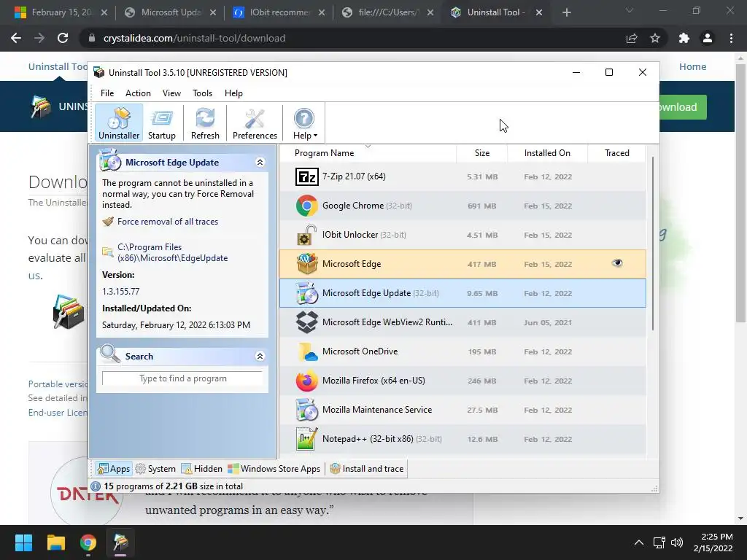
Task: Click the green Download button on webpage
Action: click(x=682, y=107)
